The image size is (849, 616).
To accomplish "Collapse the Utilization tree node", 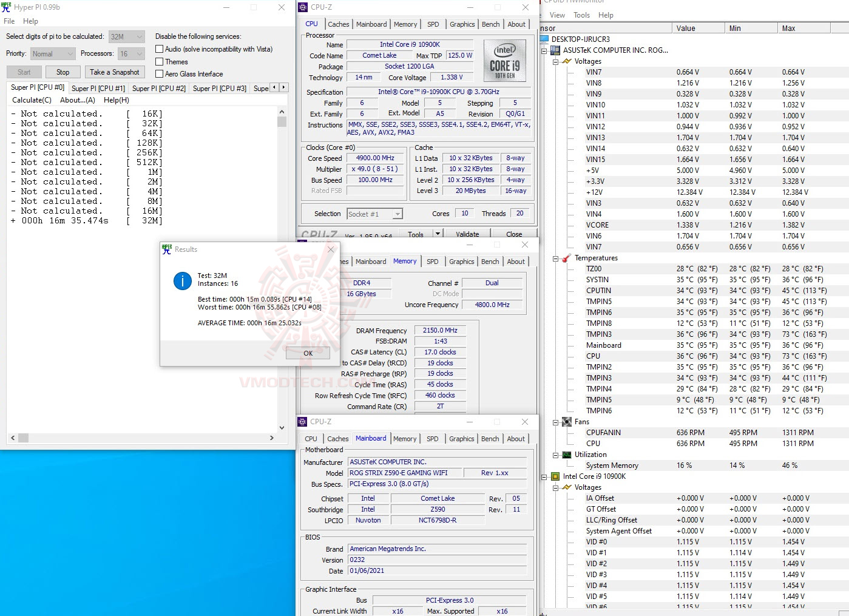I will tap(555, 455).
